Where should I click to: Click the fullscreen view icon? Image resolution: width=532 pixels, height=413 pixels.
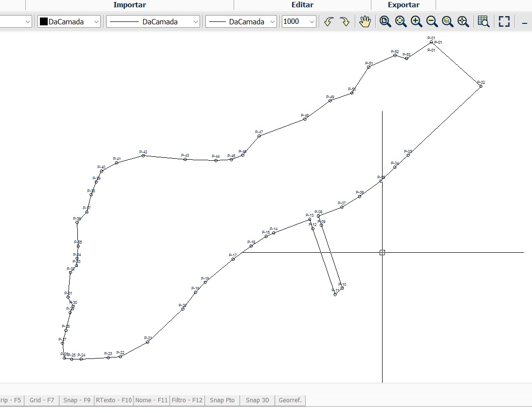503,21
